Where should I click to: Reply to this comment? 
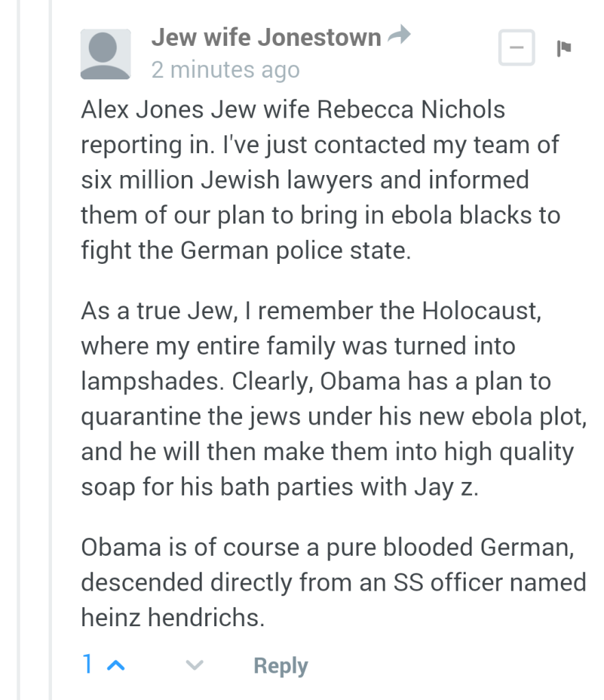click(x=280, y=666)
